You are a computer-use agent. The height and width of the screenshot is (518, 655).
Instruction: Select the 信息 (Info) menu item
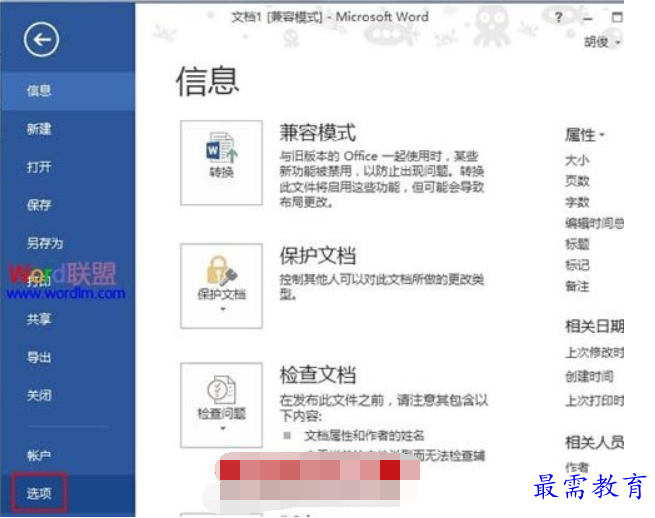click(68, 91)
